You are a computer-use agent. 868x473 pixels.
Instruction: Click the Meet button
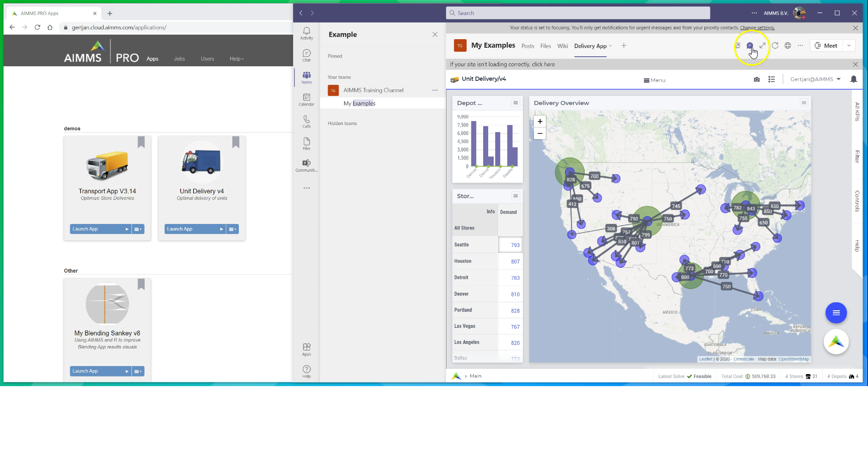pos(826,46)
